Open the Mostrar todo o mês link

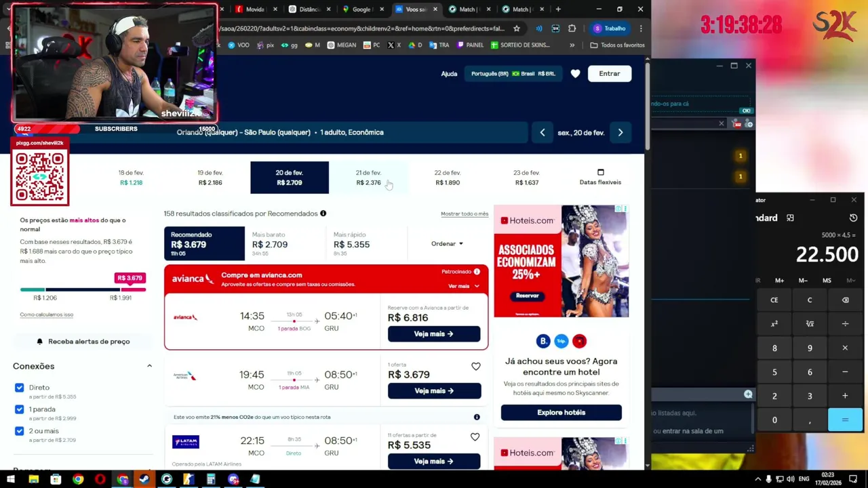[x=465, y=214]
